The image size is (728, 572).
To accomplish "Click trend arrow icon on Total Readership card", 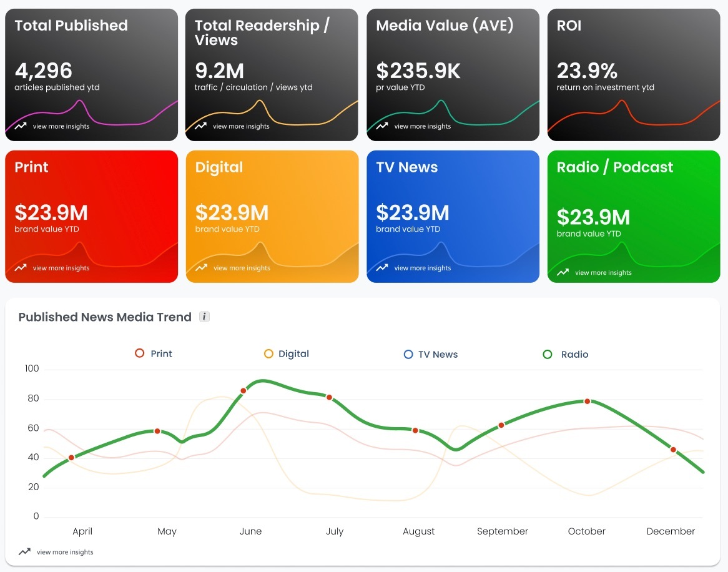I will click(x=200, y=126).
